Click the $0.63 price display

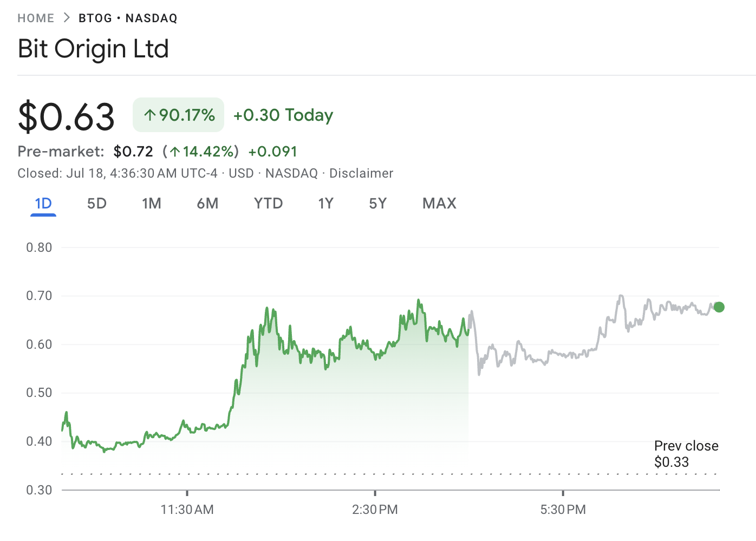click(x=66, y=115)
